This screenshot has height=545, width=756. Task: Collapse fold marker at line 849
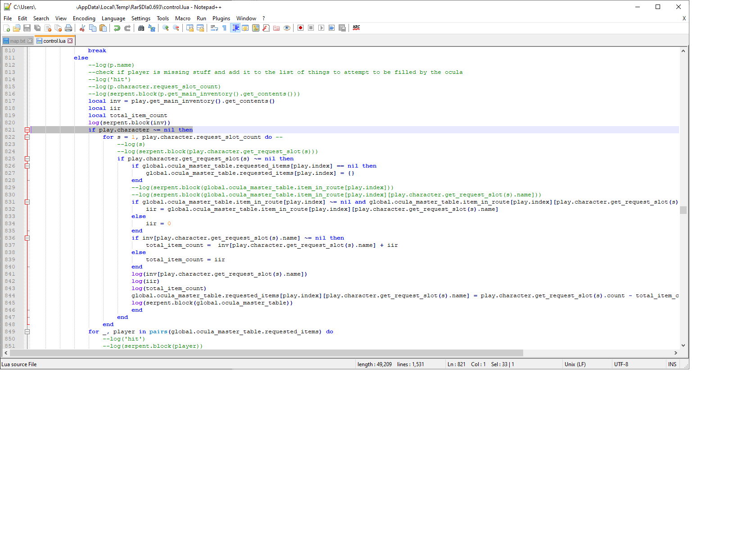(x=27, y=332)
